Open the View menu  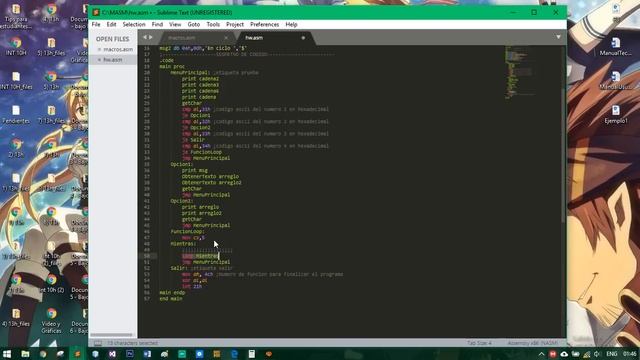coord(175,24)
